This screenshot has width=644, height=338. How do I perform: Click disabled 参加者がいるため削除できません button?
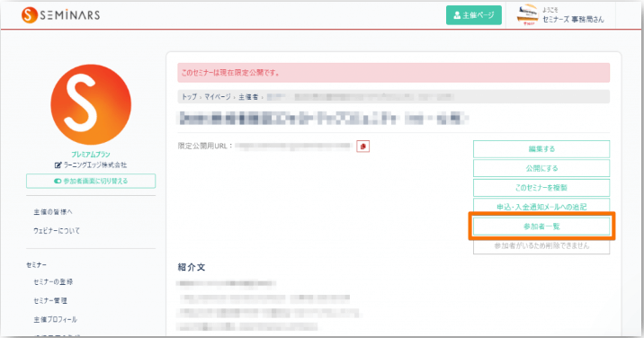pos(541,246)
